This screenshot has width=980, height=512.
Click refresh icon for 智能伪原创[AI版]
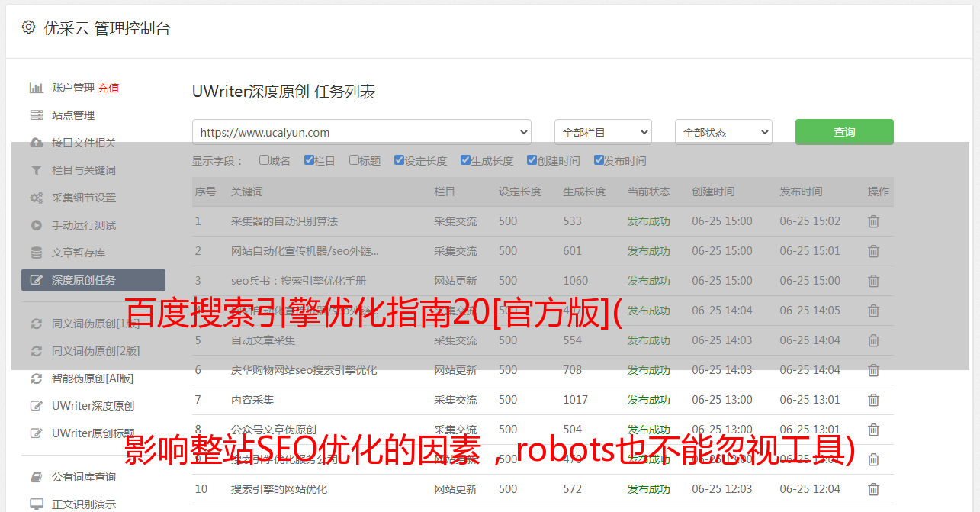point(36,378)
